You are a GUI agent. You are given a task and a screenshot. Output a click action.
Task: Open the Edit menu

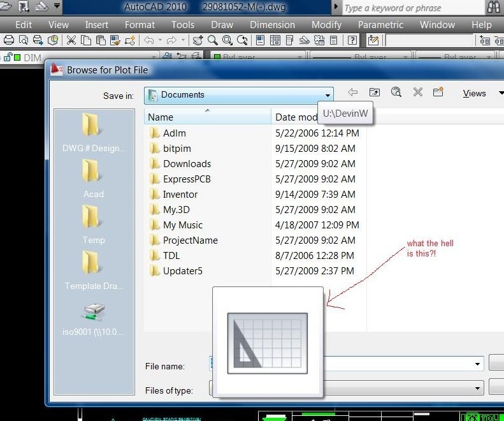click(24, 25)
